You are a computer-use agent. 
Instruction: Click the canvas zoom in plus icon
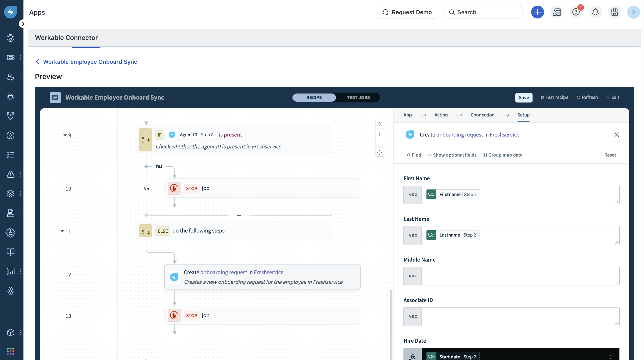point(379,134)
